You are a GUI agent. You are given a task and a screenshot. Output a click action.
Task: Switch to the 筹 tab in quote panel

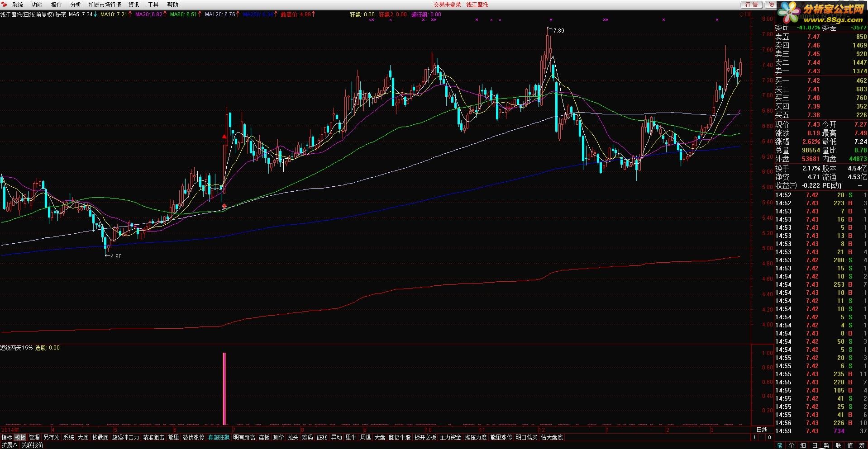pos(862,445)
